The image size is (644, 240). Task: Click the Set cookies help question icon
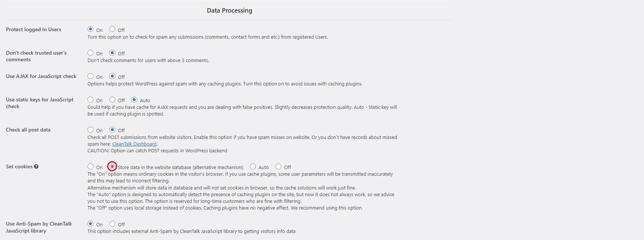[36, 167]
